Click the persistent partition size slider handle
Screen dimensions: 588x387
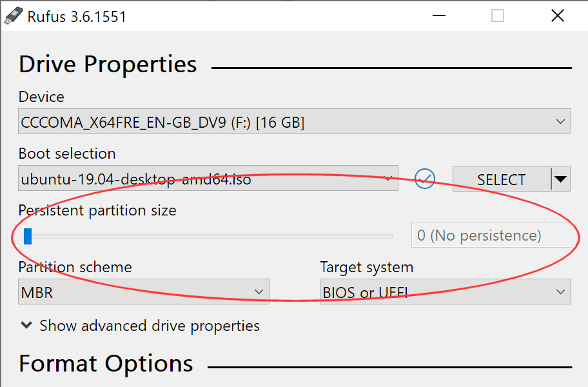tap(28, 236)
